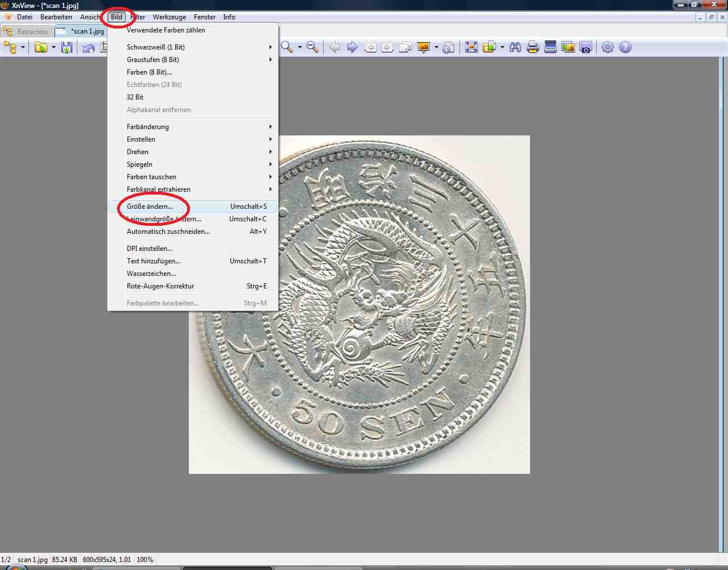Select 'Text hinzufügen...' menu entry
This screenshot has width=728, height=570.
[154, 261]
